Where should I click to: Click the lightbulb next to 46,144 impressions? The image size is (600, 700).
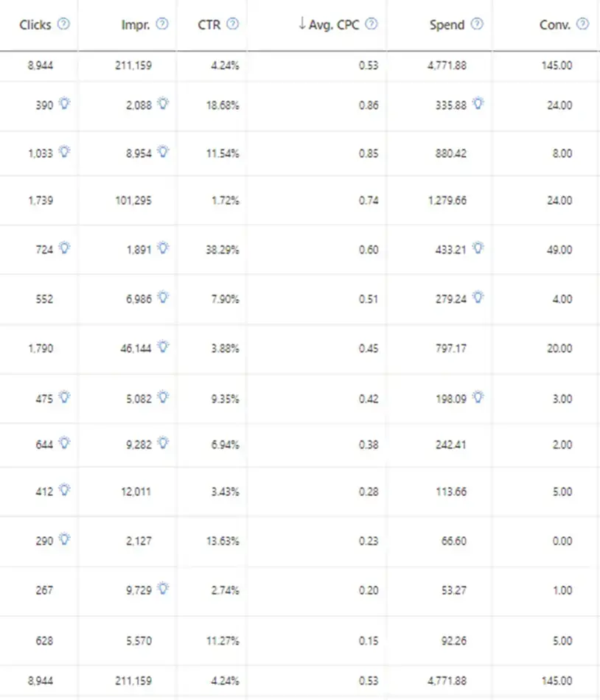pos(163,347)
